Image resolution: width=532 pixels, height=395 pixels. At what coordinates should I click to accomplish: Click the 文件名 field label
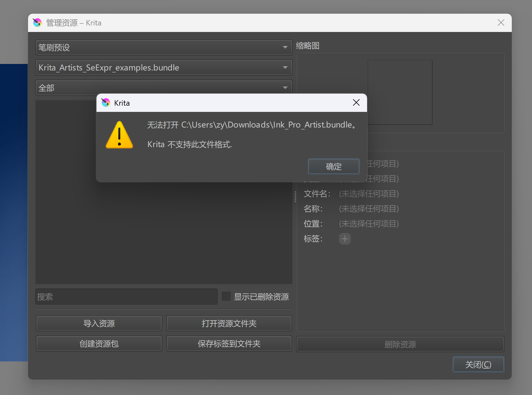click(317, 194)
